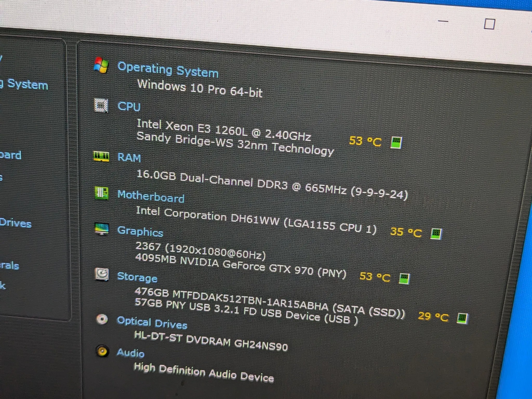Open the Storage section heading link
The width and height of the screenshot is (532, 399).
[137, 277]
